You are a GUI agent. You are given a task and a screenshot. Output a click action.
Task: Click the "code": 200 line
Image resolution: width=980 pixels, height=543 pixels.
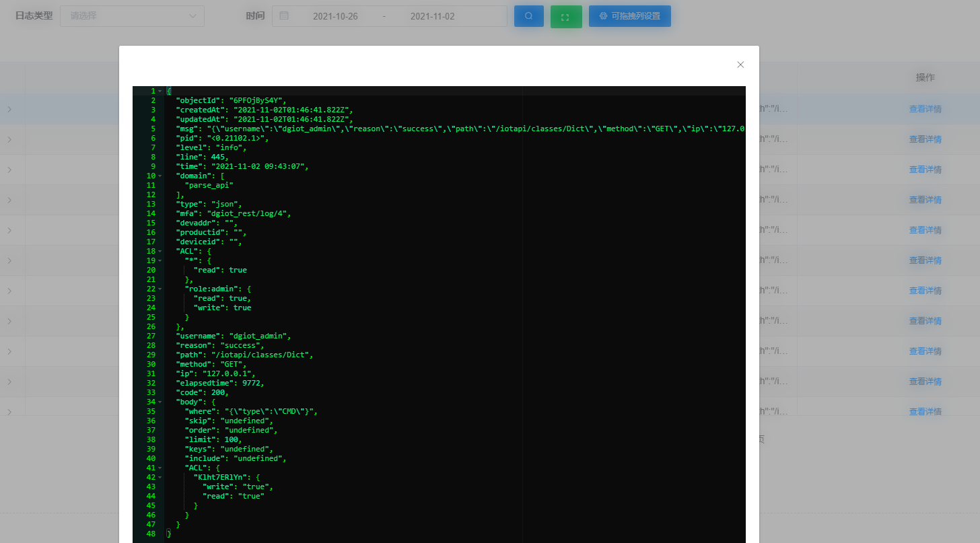coord(203,392)
